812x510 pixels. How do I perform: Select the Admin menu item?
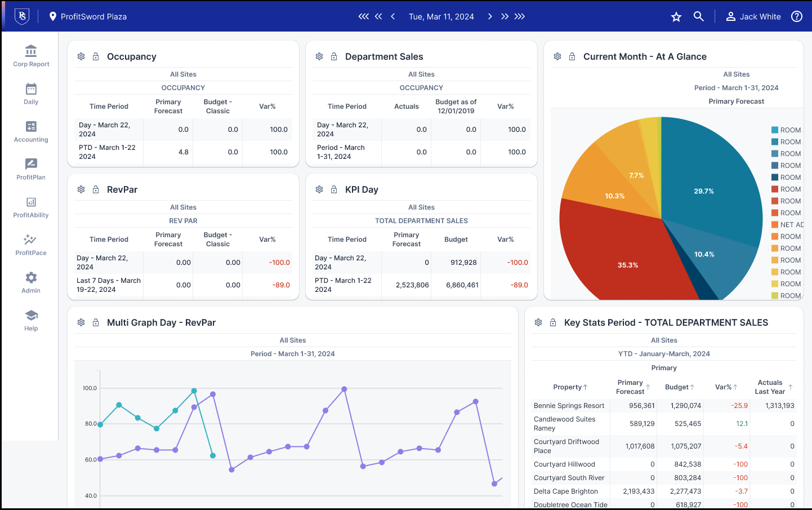pyautogui.click(x=31, y=283)
